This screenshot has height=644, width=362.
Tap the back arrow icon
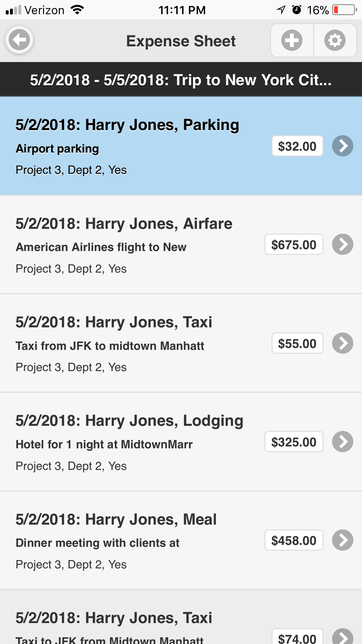[19, 40]
